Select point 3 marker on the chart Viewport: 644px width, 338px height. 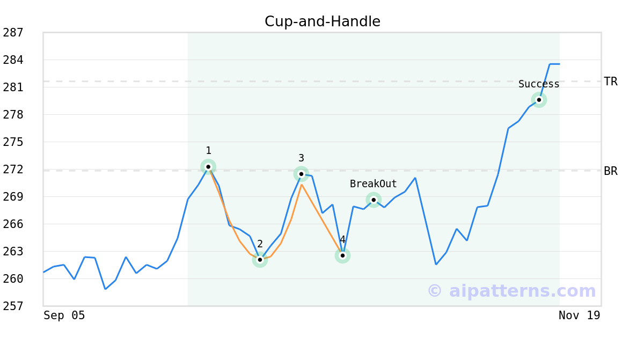point(301,174)
